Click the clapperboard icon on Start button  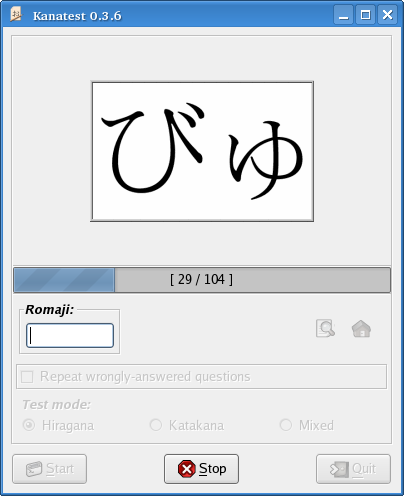click(34, 469)
